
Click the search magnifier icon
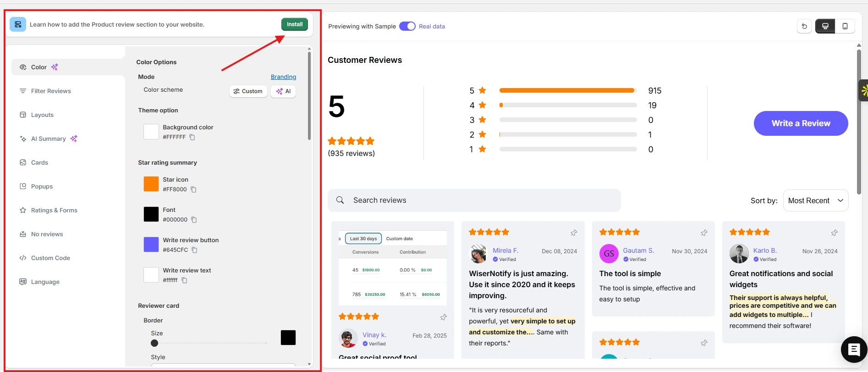click(340, 200)
